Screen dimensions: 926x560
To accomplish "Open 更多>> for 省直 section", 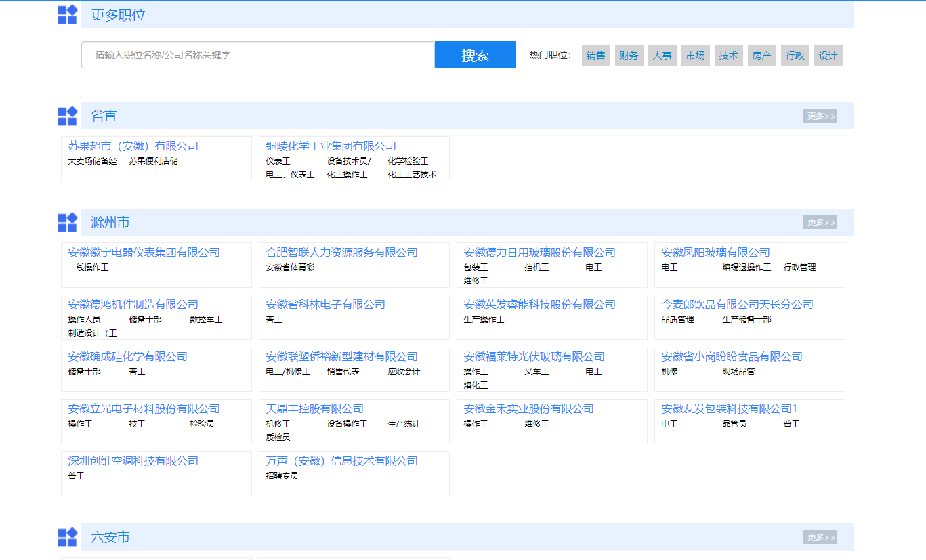I will [x=820, y=116].
